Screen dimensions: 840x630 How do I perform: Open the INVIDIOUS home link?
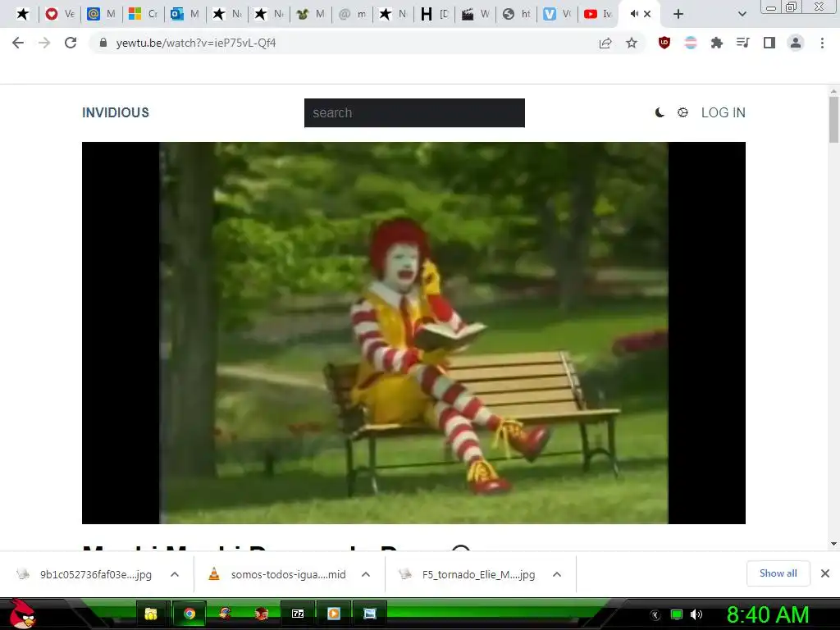(116, 112)
